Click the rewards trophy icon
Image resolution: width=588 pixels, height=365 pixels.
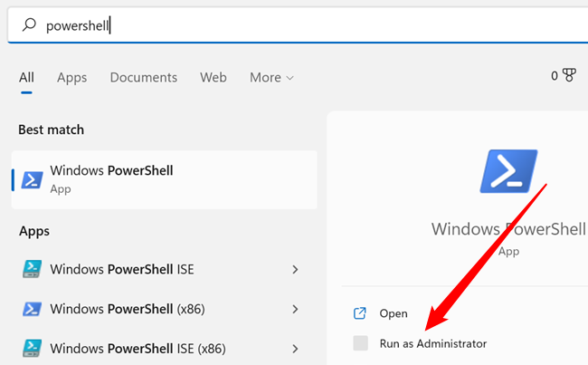tap(569, 75)
